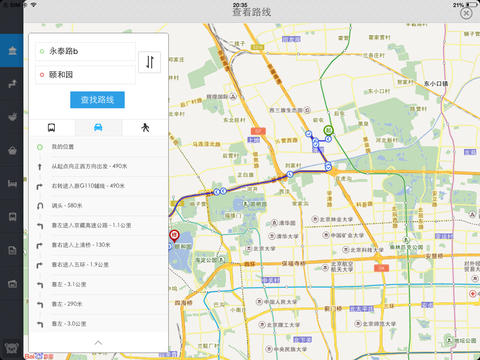Open the document notes icon in the sidebar
The image size is (480, 360).
(12, 250)
